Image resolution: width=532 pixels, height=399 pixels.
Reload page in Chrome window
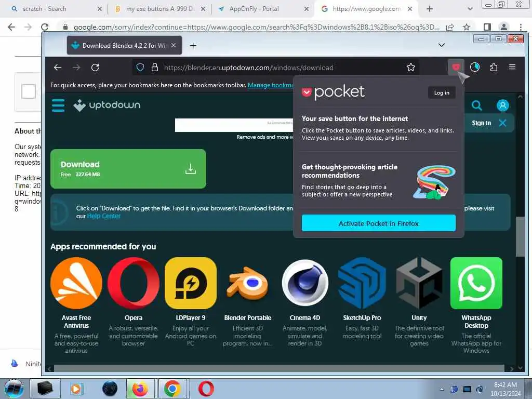(x=45, y=27)
